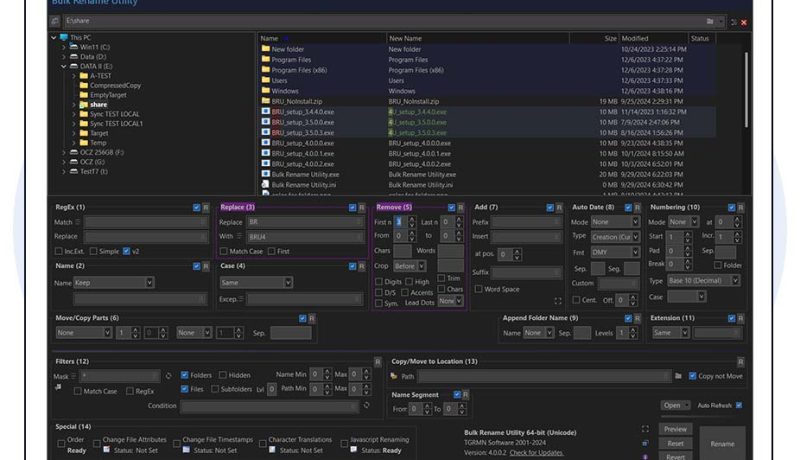The height and width of the screenshot is (460, 800).
Task: Click the Status column header
Action: click(701, 38)
